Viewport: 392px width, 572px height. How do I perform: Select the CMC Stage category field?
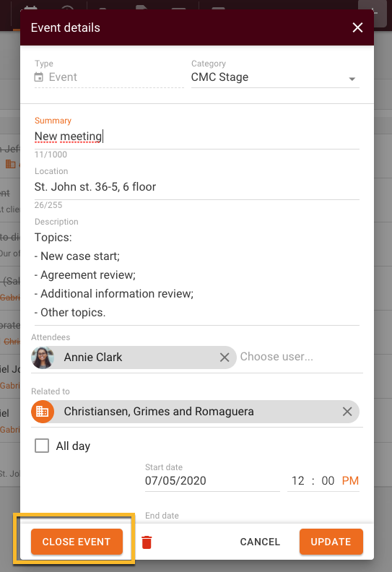tap(275, 77)
